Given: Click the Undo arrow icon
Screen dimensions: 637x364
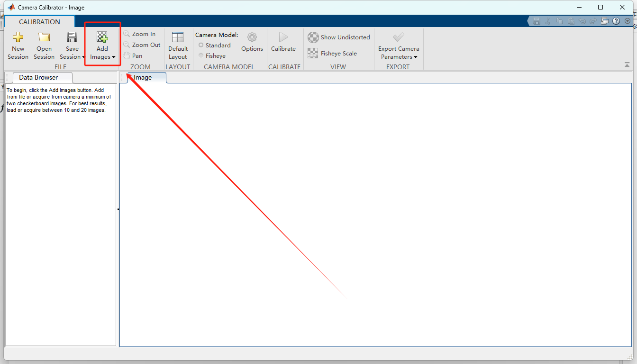Looking at the screenshot, I should pos(582,21).
